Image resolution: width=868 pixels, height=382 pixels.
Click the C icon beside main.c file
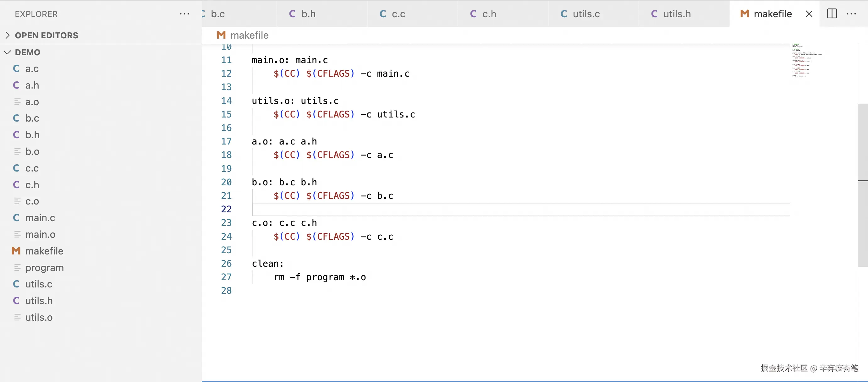tap(16, 218)
